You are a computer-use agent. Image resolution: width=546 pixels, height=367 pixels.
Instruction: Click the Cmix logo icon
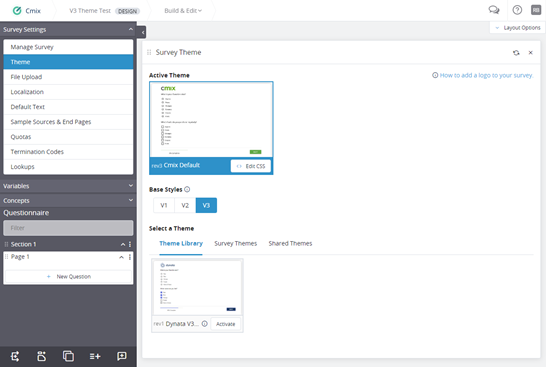click(x=17, y=11)
